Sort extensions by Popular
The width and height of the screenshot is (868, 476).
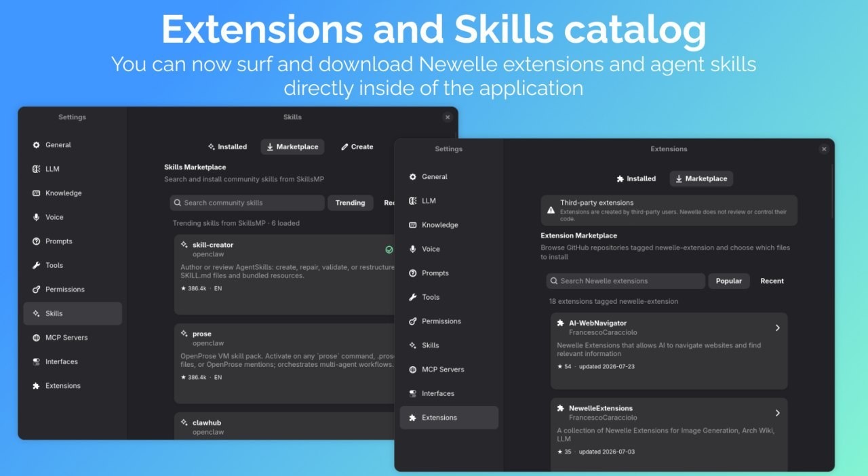pos(729,281)
